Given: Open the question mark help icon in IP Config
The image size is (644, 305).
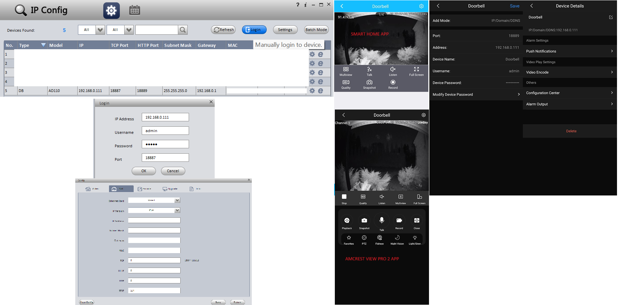Looking at the screenshot, I should point(298,5).
